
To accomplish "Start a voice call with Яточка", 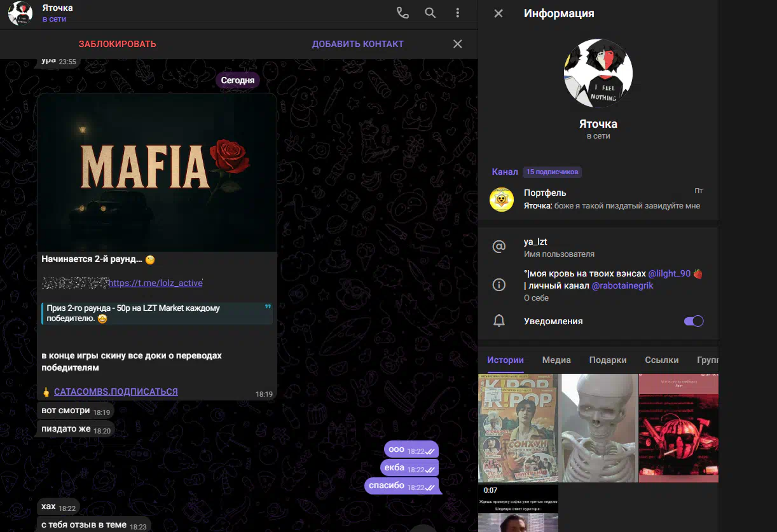I will click(402, 13).
